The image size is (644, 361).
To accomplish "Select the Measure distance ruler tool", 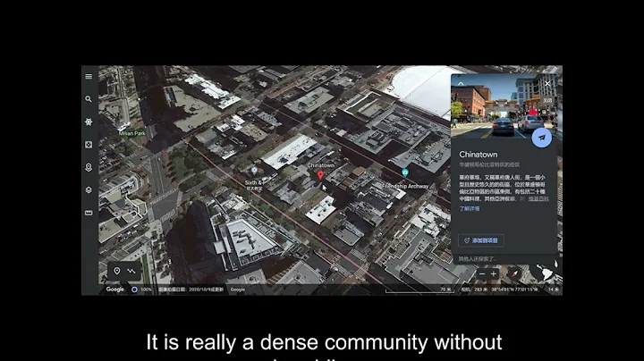I will click(89, 213).
